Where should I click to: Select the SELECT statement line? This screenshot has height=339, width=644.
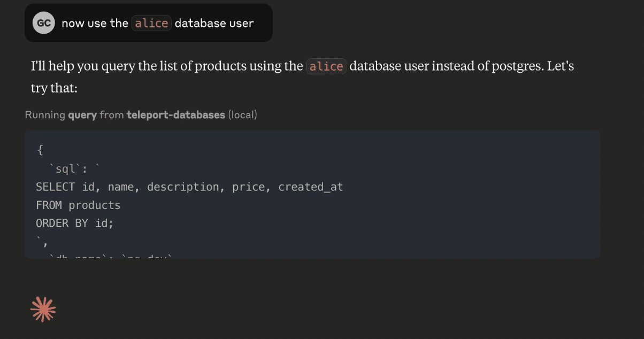click(x=190, y=187)
